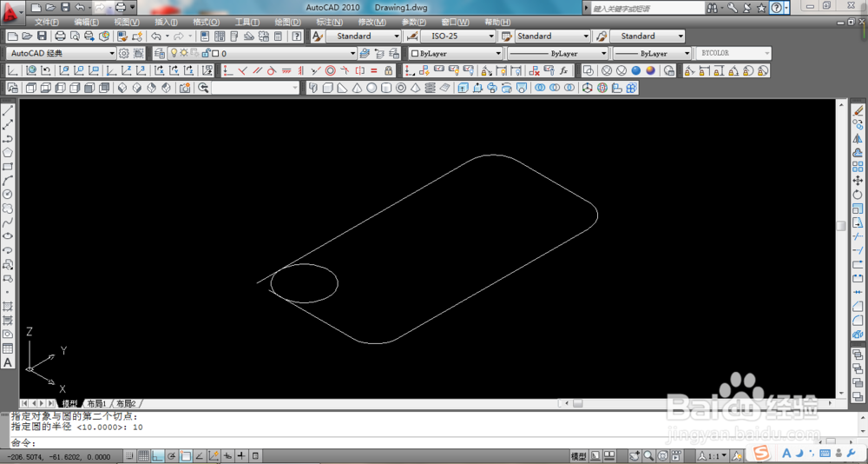This screenshot has height=464, width=868.
Task: Select the Array tool in Modify toolbar
Action: 858,166
